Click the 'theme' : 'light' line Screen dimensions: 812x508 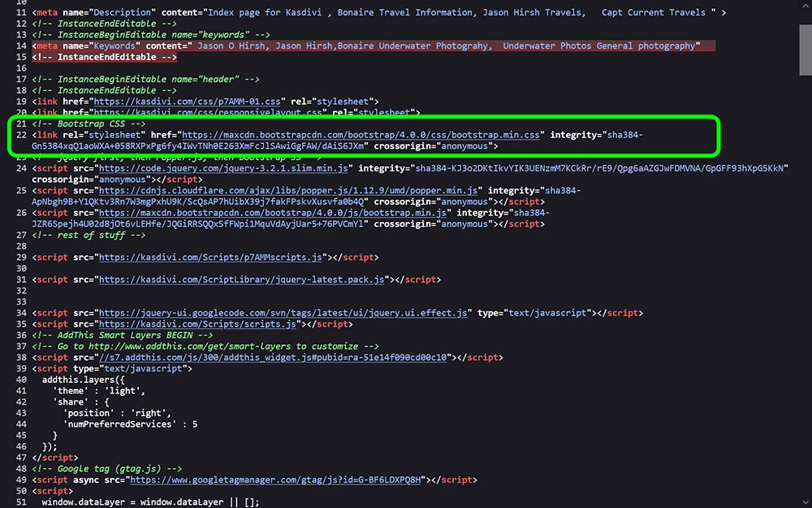pyautogui.click(x=99, y=392)
